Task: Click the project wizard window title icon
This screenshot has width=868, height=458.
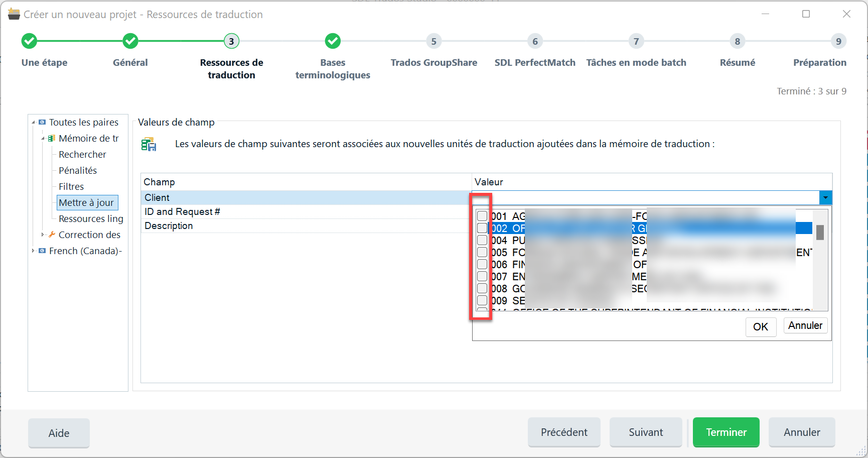Action: [14, 14]
